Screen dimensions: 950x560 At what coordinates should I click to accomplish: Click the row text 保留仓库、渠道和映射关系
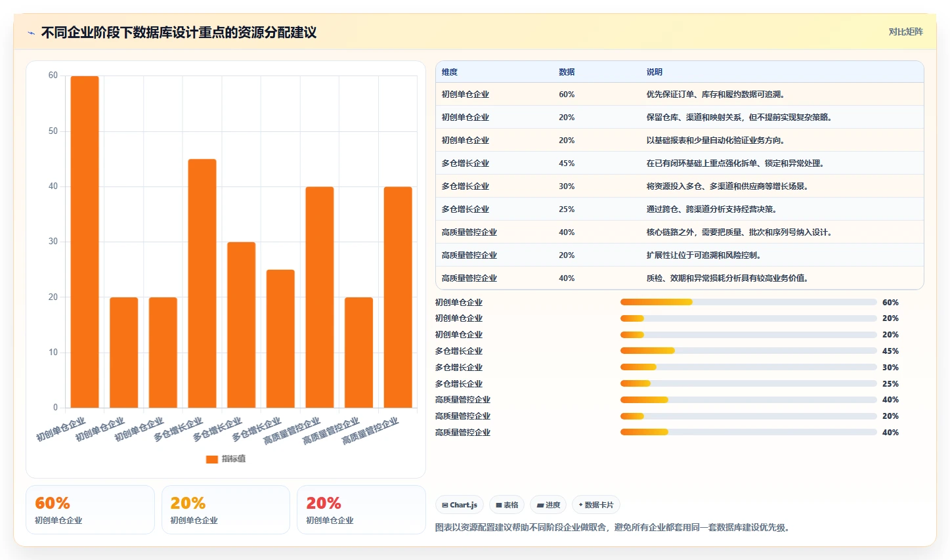coord(695,118)
